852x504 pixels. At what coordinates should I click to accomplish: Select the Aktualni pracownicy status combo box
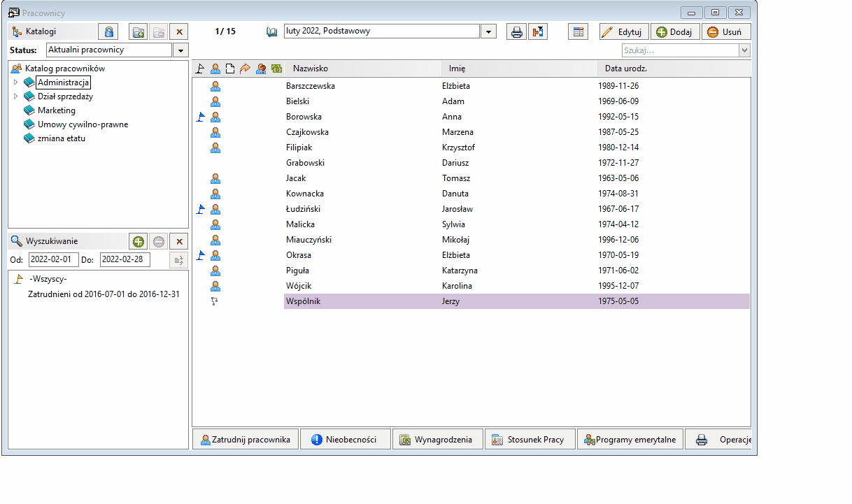[x=109, y=50]
